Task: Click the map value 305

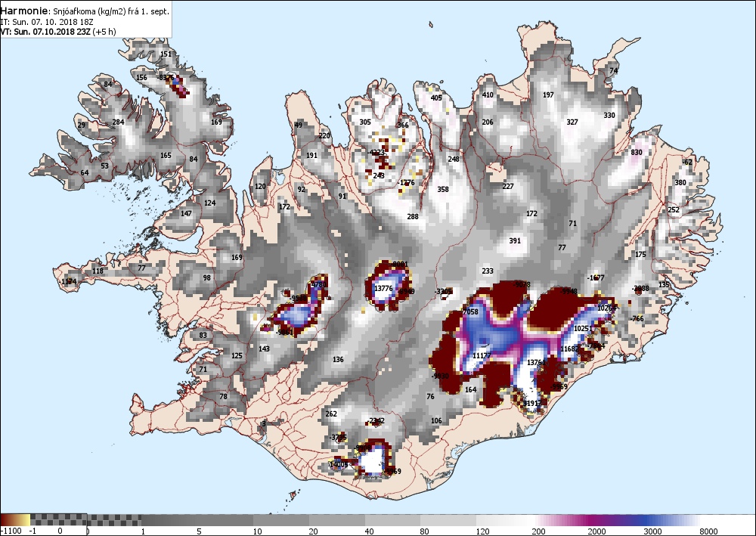Action: tap(365, 122)
